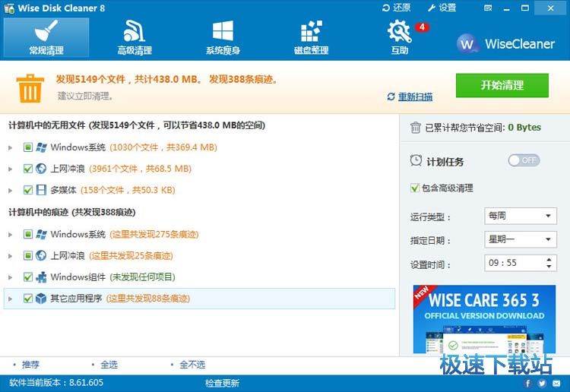Click globe icon beside 上网冲浪 25条痕迹
Screen dimensions: 570x392
pyautogui.click(x=41, y=255)
